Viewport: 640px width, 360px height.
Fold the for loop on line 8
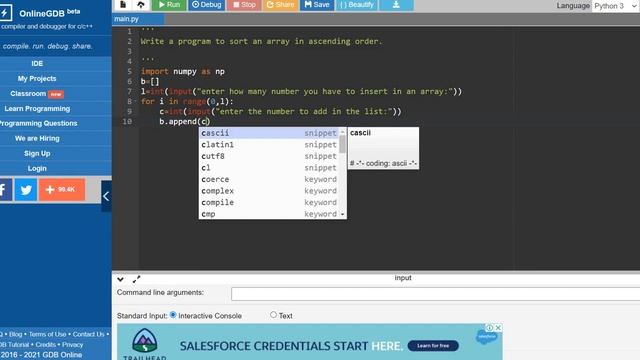pyautogui.click(x=136, y=102)
